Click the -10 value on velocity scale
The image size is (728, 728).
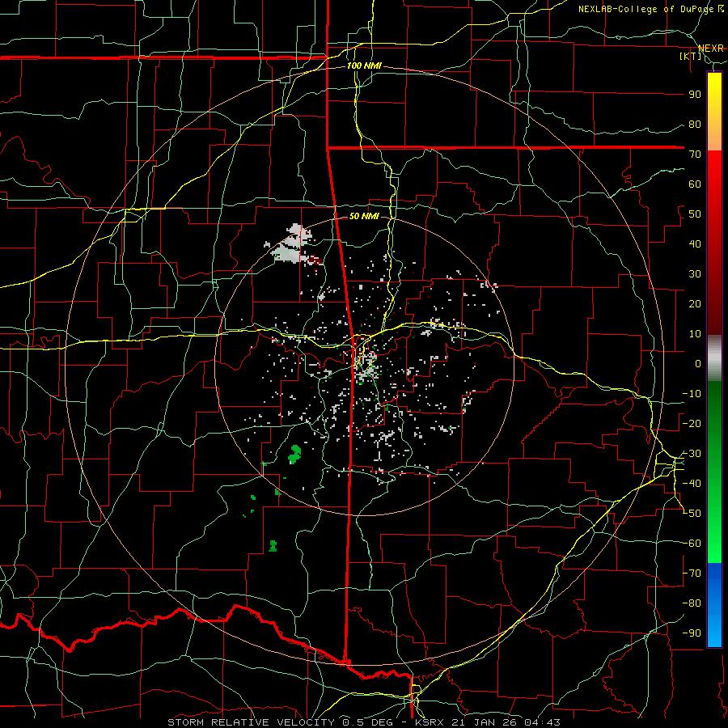[x=692, y=394]
